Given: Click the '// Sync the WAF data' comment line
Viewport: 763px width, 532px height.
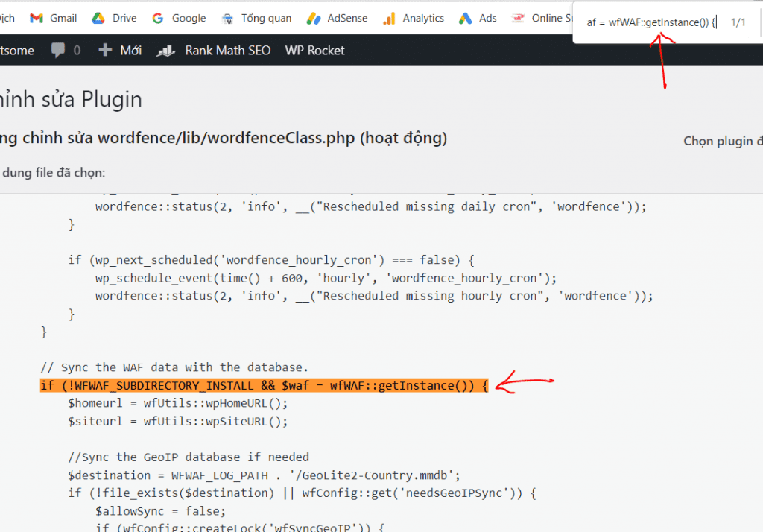Looking at the screenshot, I should click(x=174, y=367).
